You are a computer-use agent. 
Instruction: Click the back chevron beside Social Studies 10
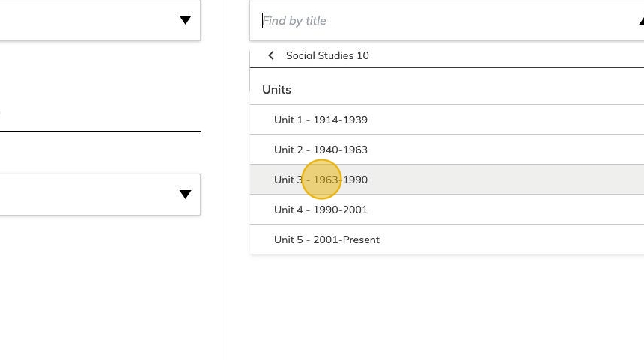coord(271,55)
